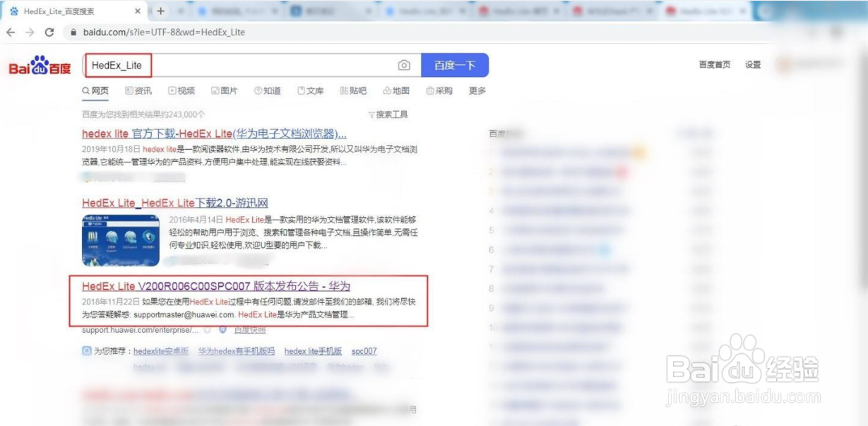Click the 游讯网 result thumbnail image
Viewport: 868px width, 426px height.
(x=120, y=239)
